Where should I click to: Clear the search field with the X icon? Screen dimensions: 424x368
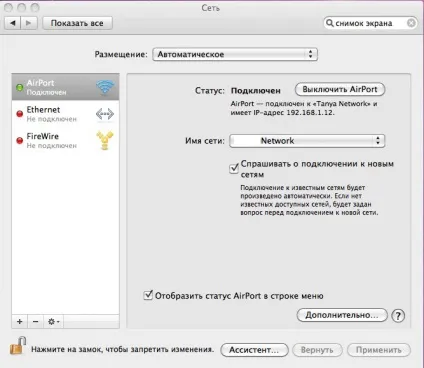(411, 23)
